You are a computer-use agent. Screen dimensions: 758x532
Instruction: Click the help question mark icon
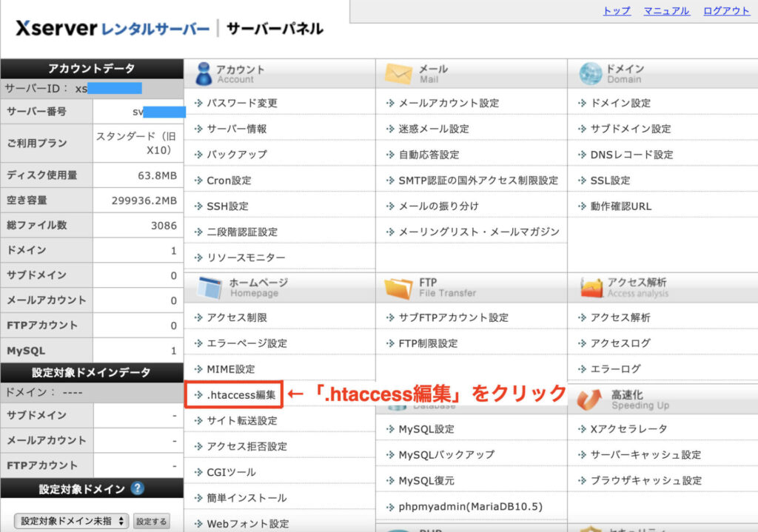click(137, 488)
